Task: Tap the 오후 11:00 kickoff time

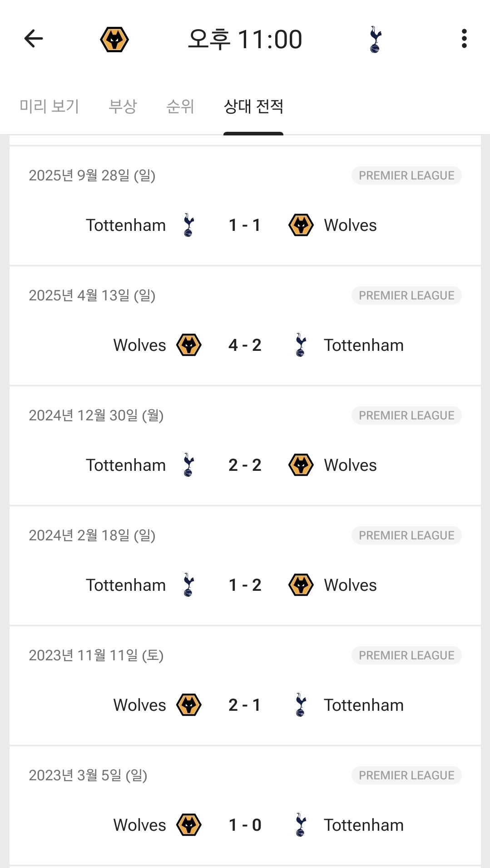Action: click(x=245, y=40)
